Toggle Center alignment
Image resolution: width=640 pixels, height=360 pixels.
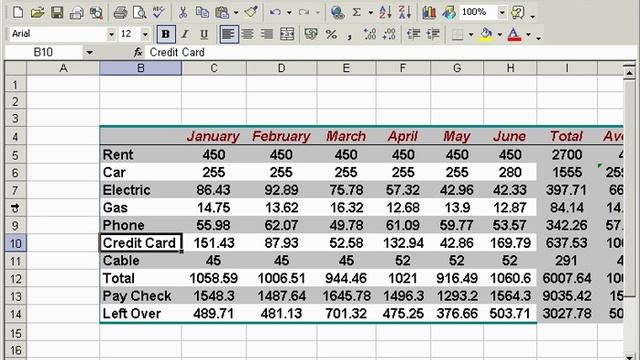(247, 34)
